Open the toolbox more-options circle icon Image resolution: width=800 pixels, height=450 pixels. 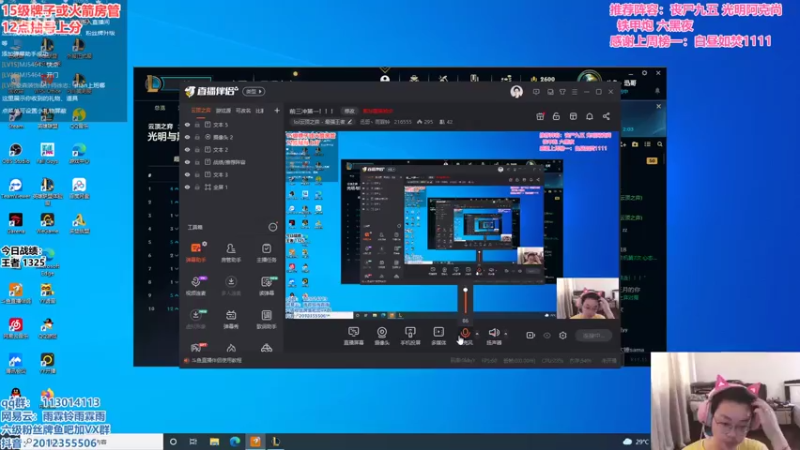(273, 227)
